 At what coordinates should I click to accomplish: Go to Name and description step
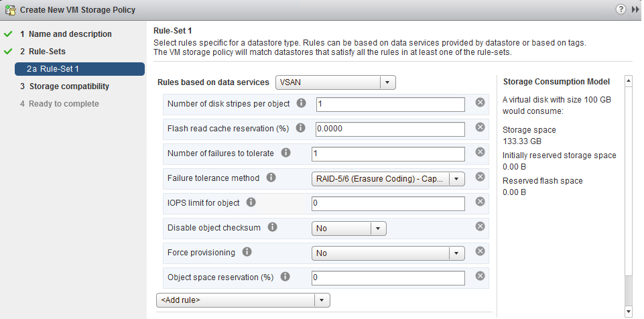[x=65, y=34]
